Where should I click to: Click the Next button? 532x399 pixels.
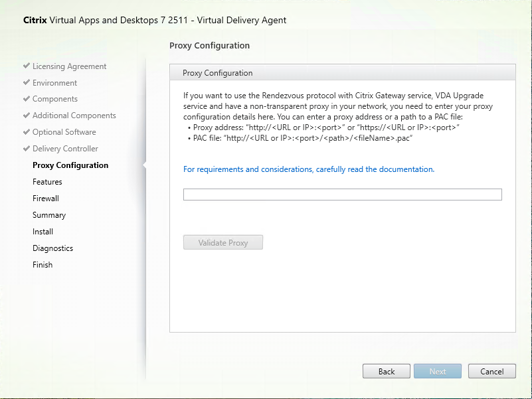tap(437, 372)
